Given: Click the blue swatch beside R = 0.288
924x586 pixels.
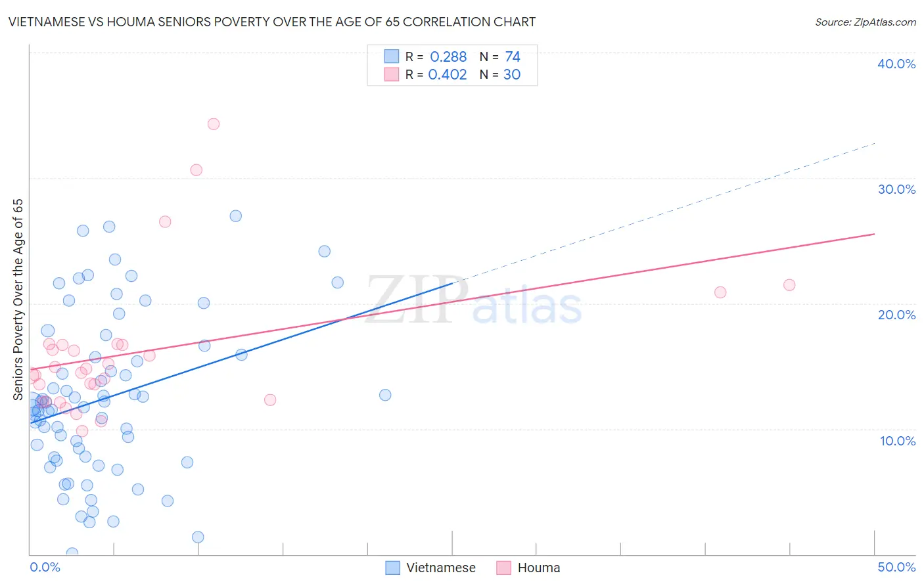Looking at the screenshot, I should (392, 56).
